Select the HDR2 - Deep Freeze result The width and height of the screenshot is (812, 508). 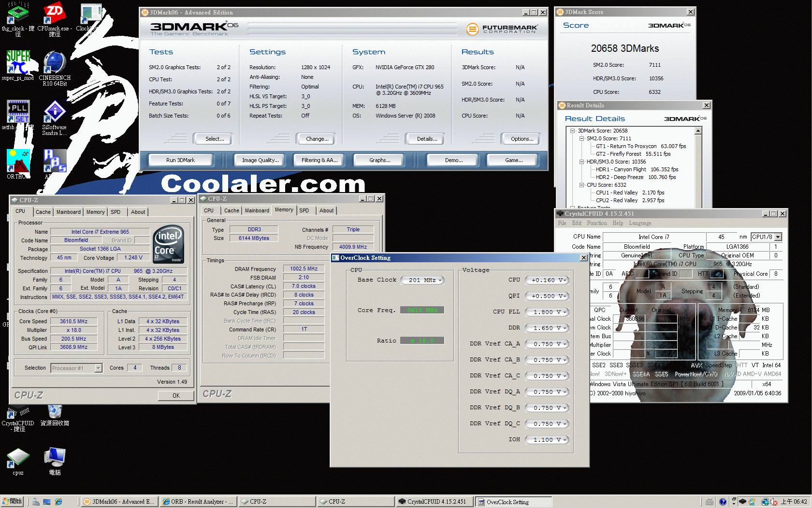tap(636, 177)
